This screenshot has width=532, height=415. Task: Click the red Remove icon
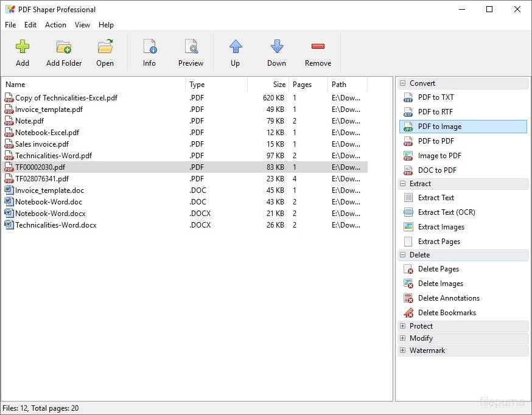[318, 46]
